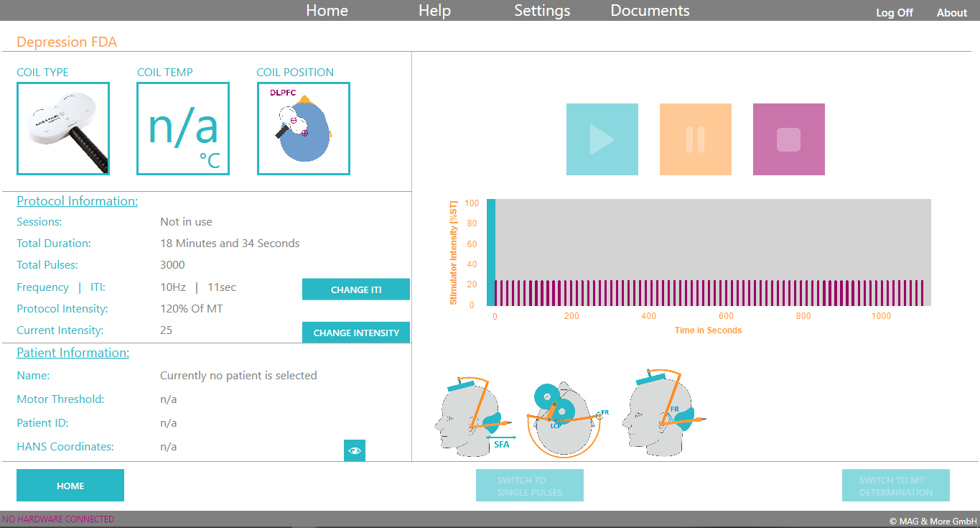
Task: Click the CHANGE INTENSITY button
Action: (356, 333)
